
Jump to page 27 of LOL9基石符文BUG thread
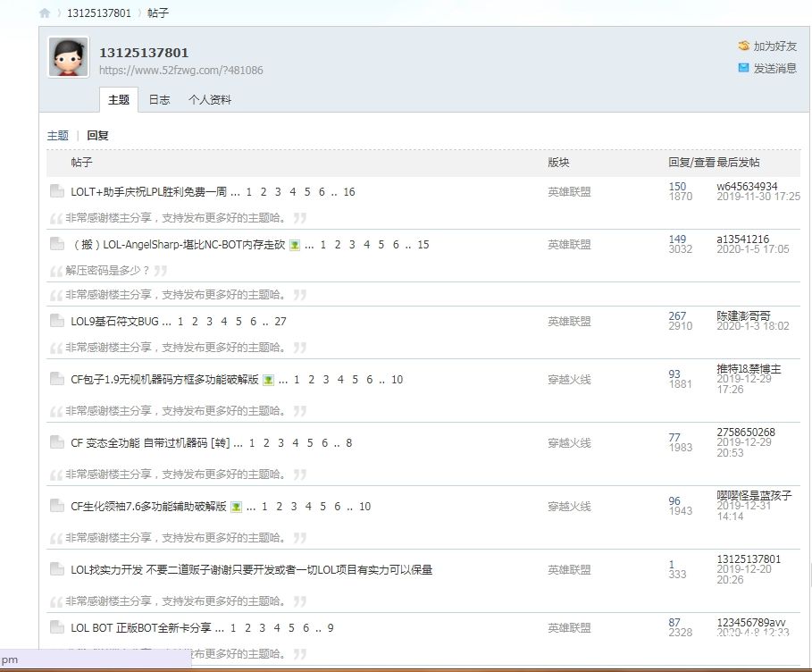click(x=280, y=322)
